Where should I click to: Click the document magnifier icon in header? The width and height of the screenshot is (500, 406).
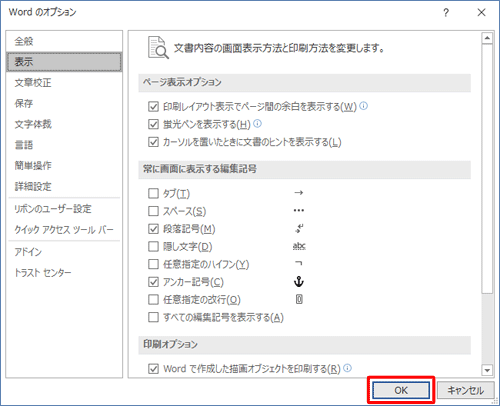click(158, 48)
